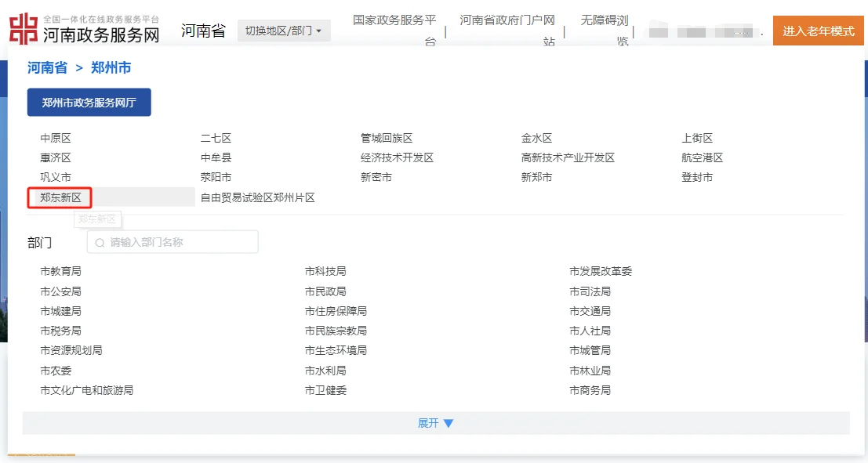Viewport: 868px width, 463px height.
Task: Select 荥阳市
Action: coord(216,178)
